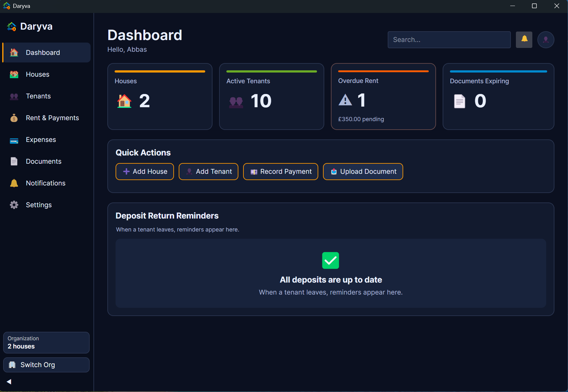Screen dimensions: 568x392
Task: Click the document icon in Documents Expiring
Action: [x=459, y=101]
